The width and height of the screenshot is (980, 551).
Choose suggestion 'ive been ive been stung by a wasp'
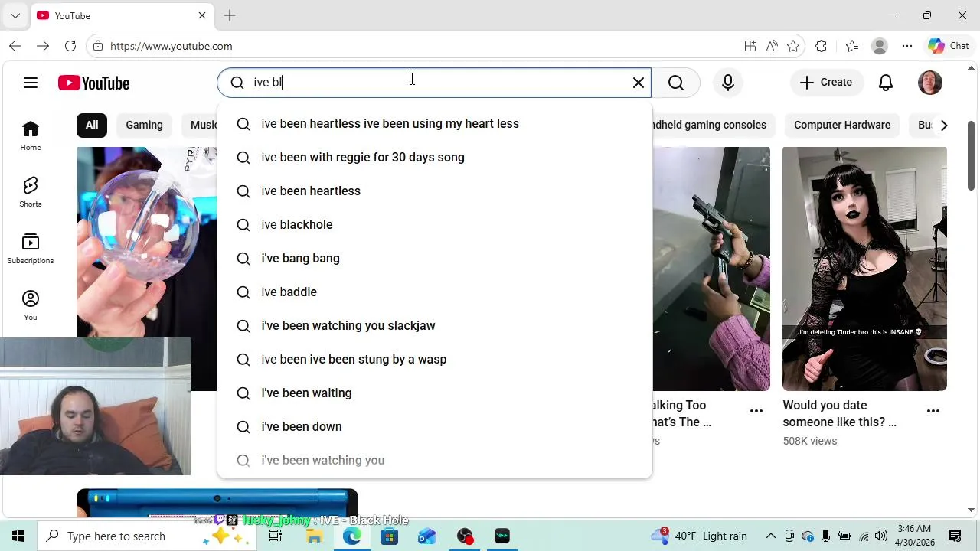(435, 359)
